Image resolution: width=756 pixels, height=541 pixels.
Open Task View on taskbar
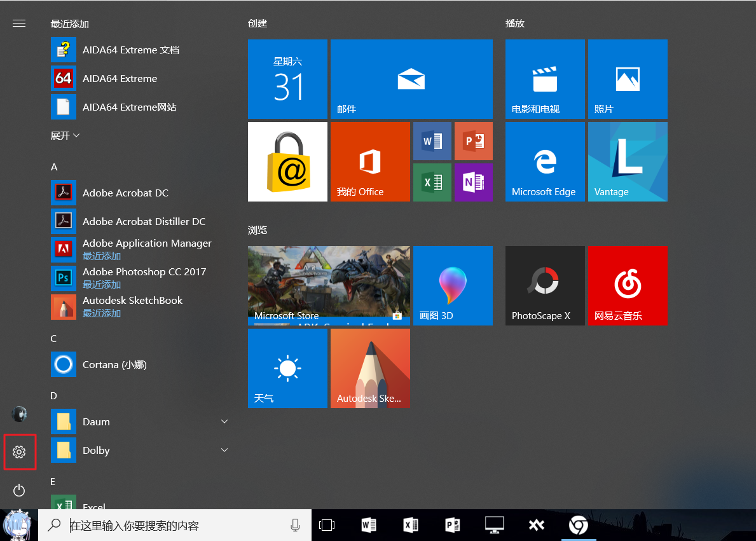pos(327,525)
